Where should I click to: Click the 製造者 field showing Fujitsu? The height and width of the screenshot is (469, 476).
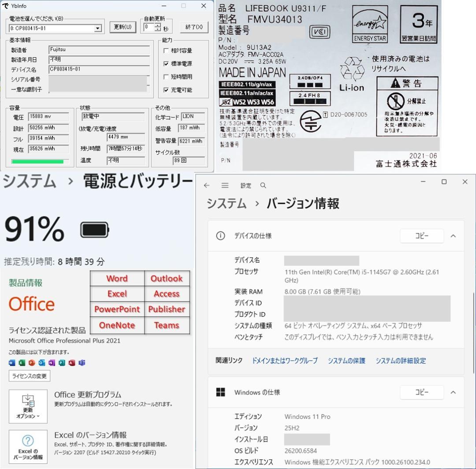tap(99, 49)
